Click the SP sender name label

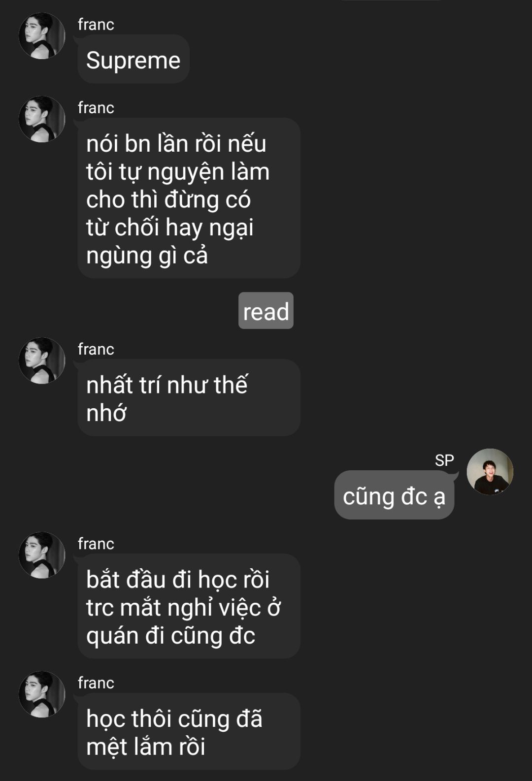[444, 460]
